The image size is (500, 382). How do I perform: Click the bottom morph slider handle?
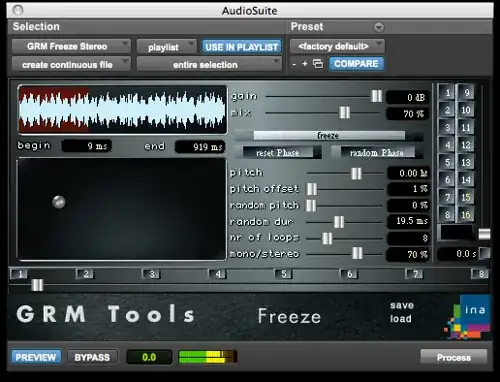[x=37, y=285]
